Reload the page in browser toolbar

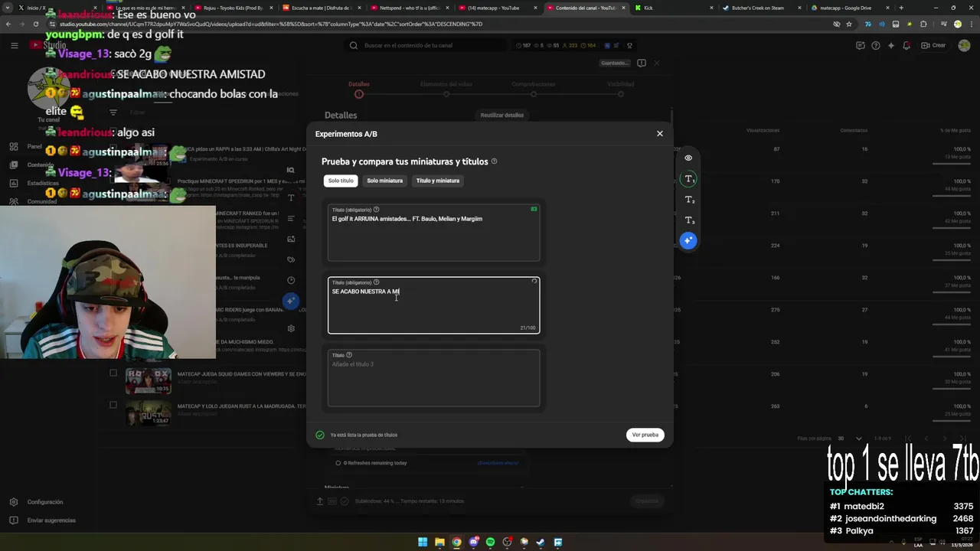pyautogui.click(x=36, y=24)
